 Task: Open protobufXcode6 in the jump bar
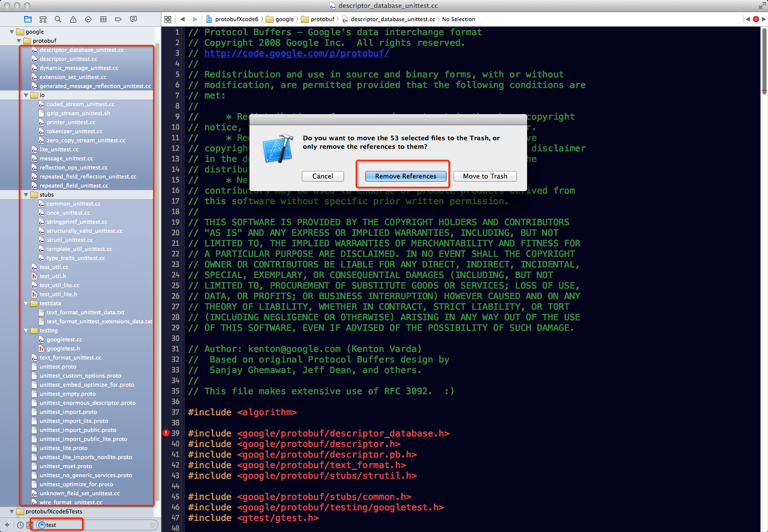(232, 19)
